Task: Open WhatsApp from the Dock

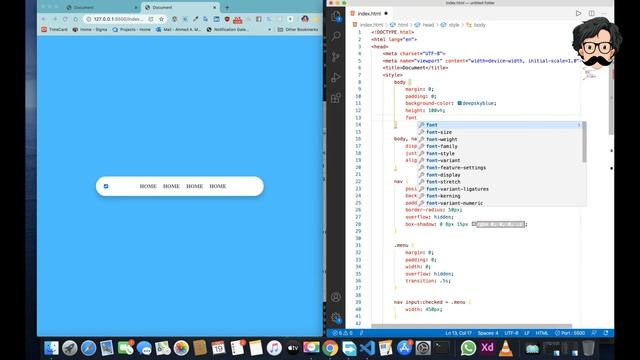Action: pos(468,348)
